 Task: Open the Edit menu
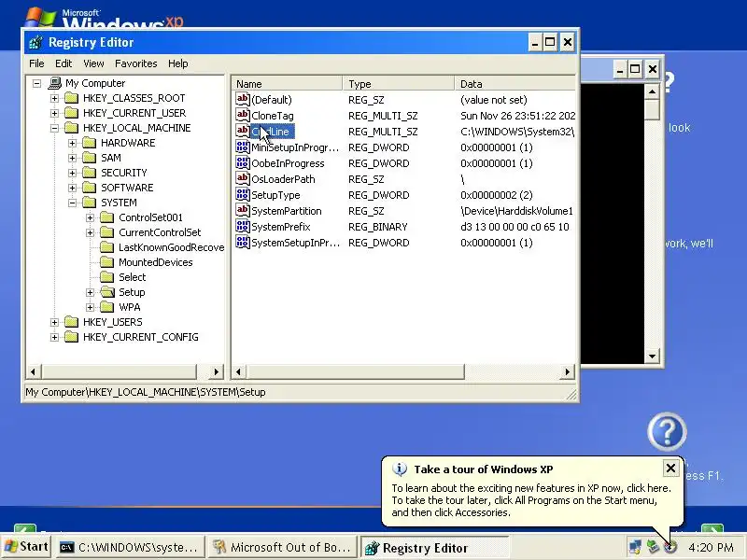click(x=63, y=63)
